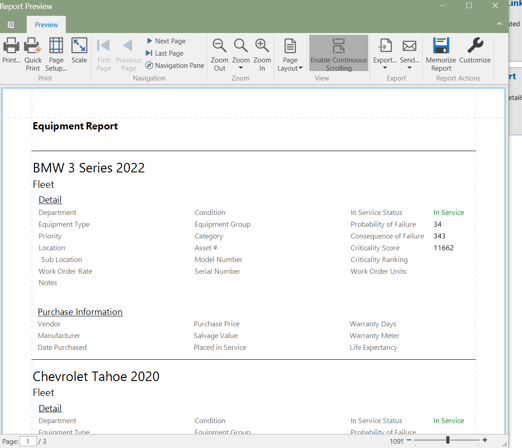Click the Zoom Out magnifier
The image size is (522, 448).
pyautogui.click(x=219, y=46)
